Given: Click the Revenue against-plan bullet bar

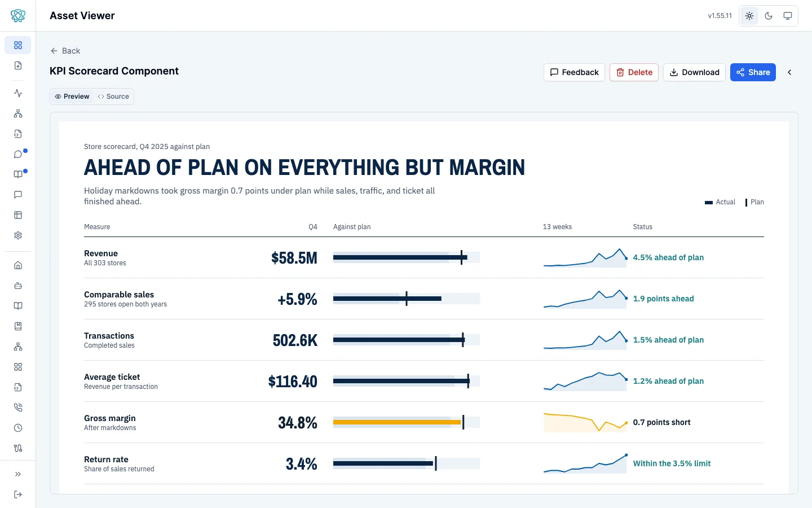Looking at the screenshot, I should pyautogui.click(x=407, y=257).
